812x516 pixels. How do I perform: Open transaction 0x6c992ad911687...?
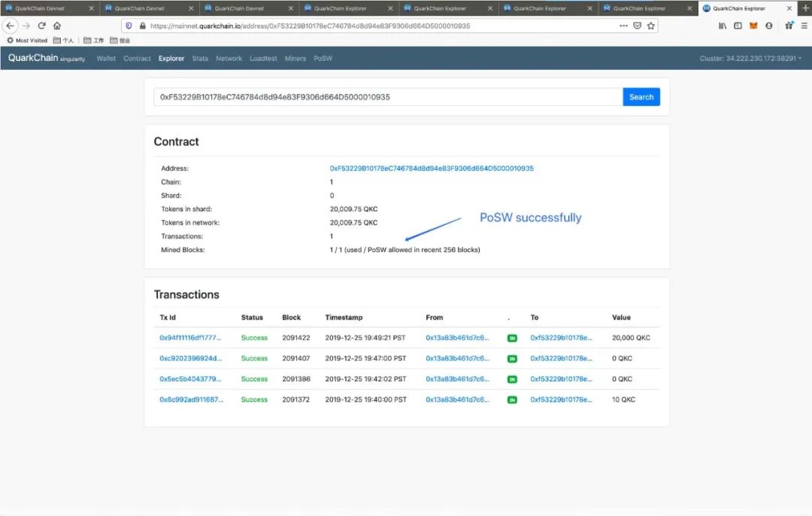pyautogui.click(x=191, y=400)
